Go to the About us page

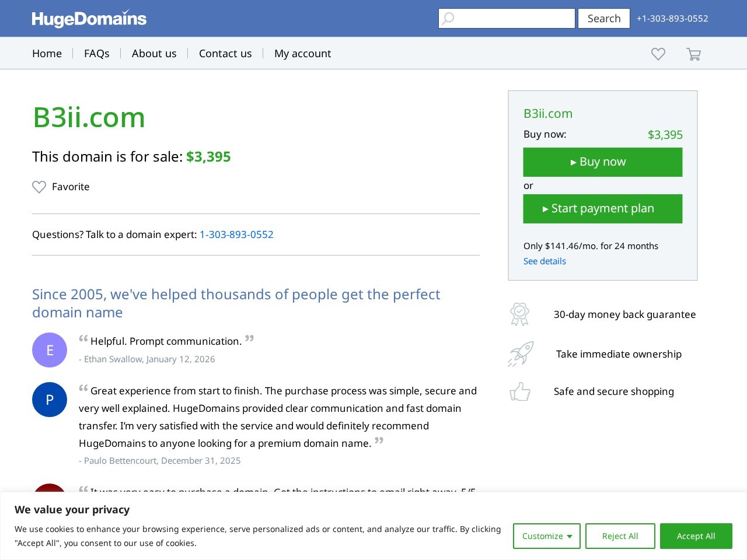click(x=154, y=54)
